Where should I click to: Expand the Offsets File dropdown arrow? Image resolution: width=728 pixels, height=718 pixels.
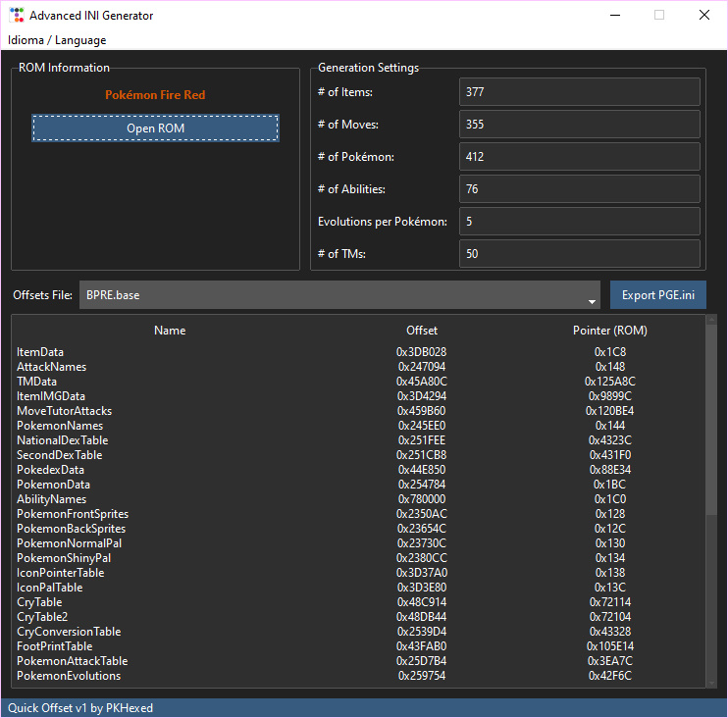pyautogui.click(x=592, y=297)
